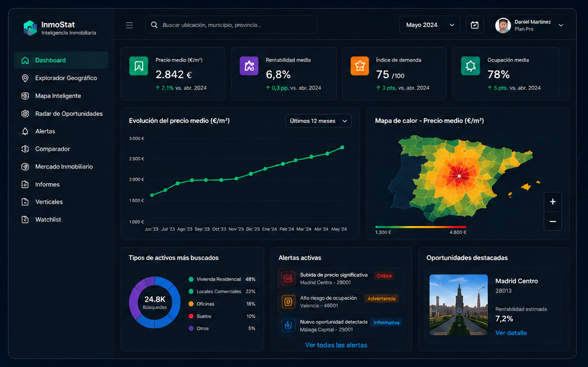
Task: Click the Dashboard home icon
Action: coord(25,60)
